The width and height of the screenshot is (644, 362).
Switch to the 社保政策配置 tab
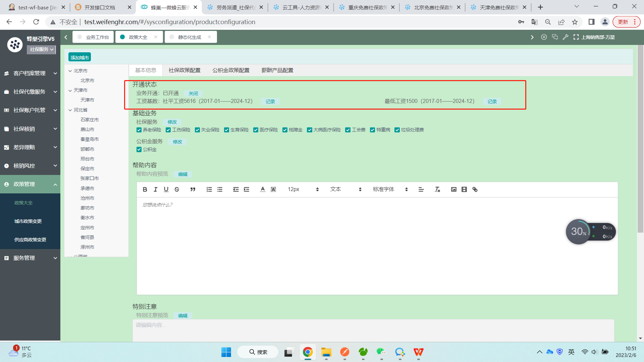click(x=184, y=70)
